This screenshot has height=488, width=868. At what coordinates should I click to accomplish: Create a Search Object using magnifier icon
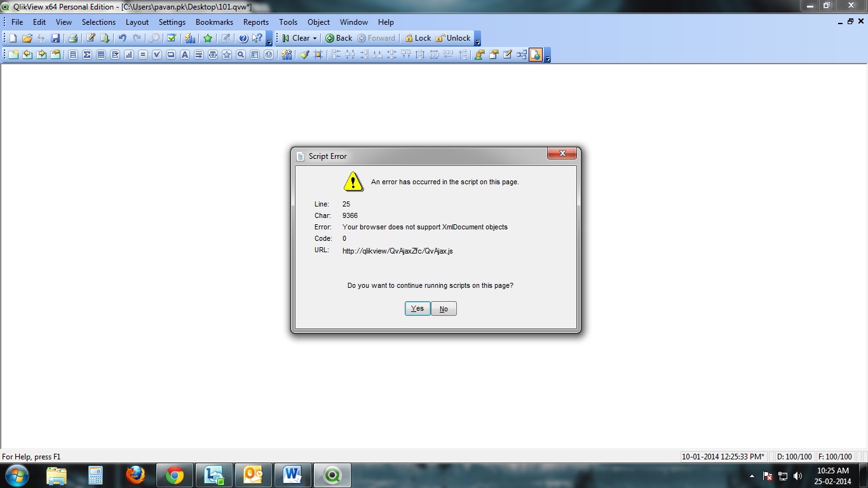(x=241, y=55)
